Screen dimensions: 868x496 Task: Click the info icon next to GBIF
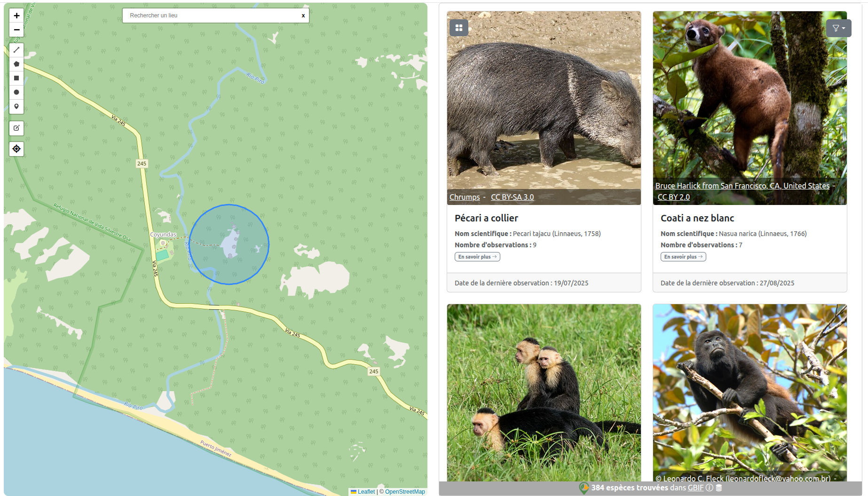click(709, 488)
